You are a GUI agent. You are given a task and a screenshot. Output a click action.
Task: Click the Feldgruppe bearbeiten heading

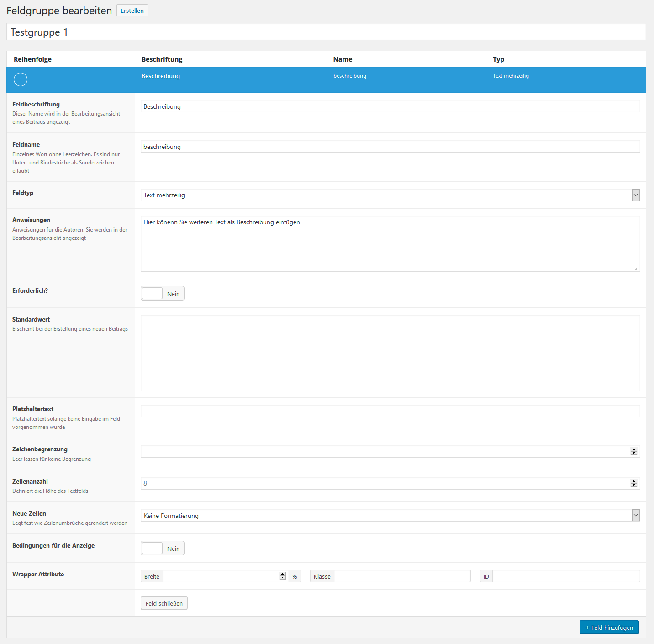click(x=59, y=11)
